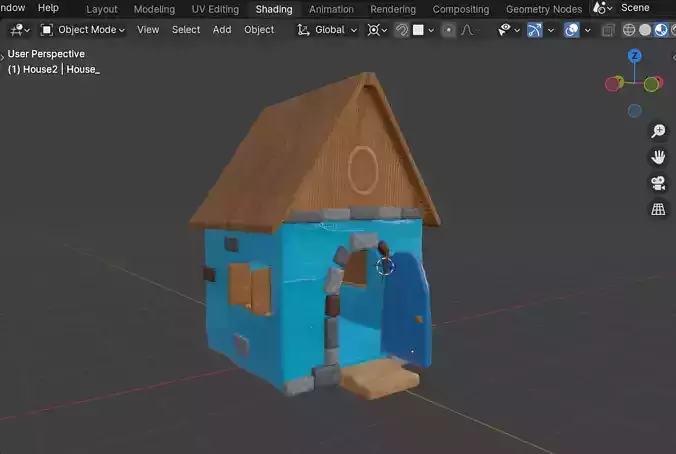Open the Object Mode dropdown
This screenshot has height=454, width=676.
[x=83, y=30]
